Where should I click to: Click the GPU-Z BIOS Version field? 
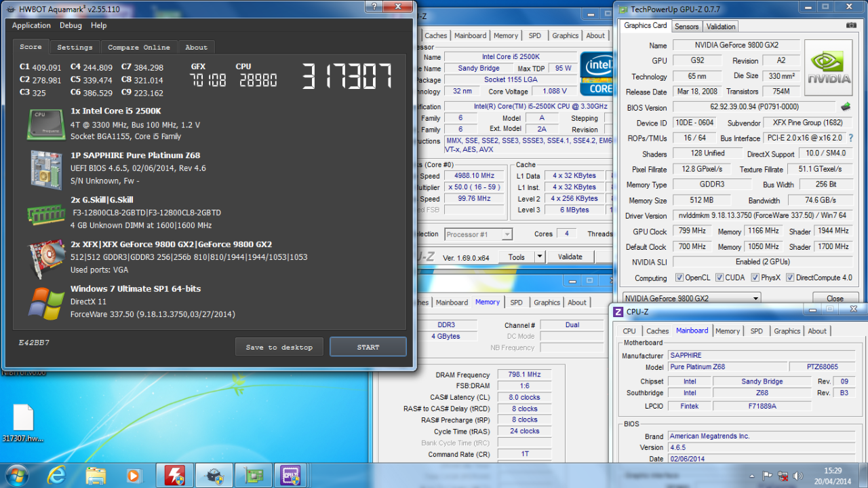(754, 107)
